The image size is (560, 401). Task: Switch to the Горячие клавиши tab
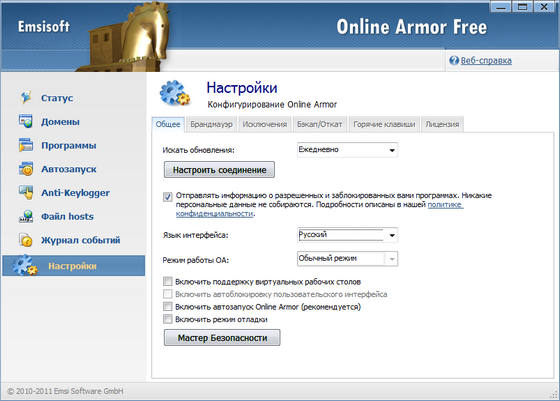point(384,124)
